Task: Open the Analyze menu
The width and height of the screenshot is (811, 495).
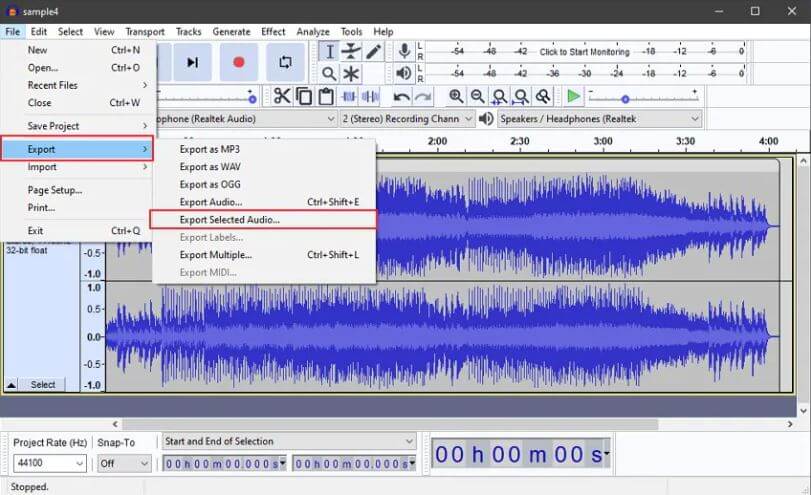Action: (313, 32)
